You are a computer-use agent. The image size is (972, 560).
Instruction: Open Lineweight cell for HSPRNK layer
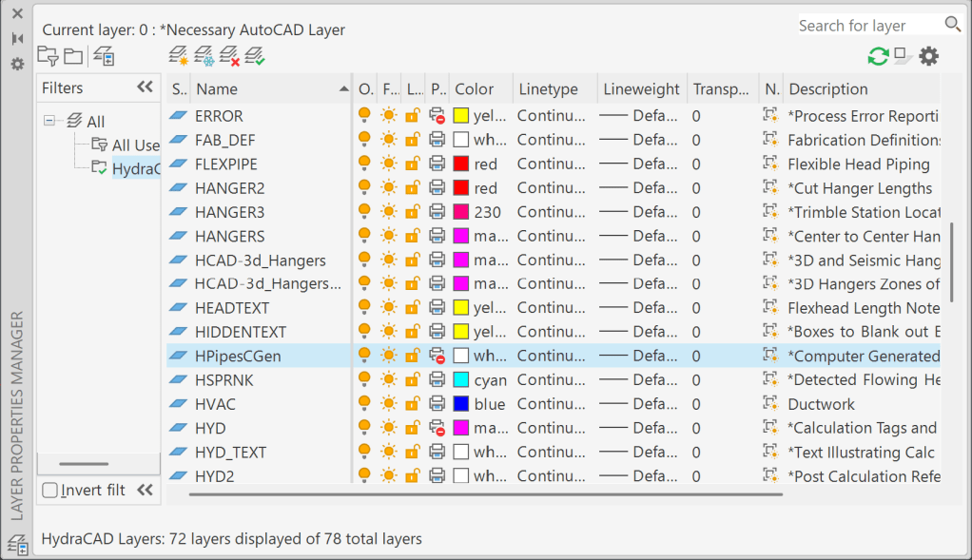(638, 379)
